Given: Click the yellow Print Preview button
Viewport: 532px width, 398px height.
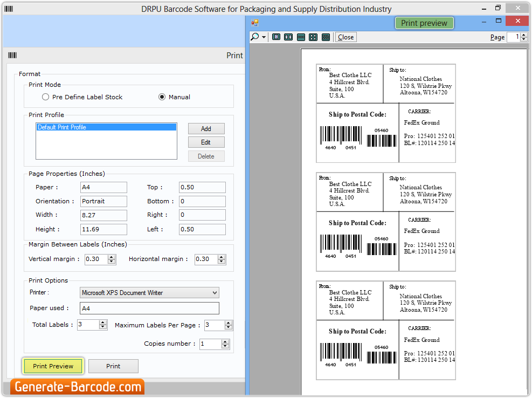Looking at the screenshot, I should 53,366.
